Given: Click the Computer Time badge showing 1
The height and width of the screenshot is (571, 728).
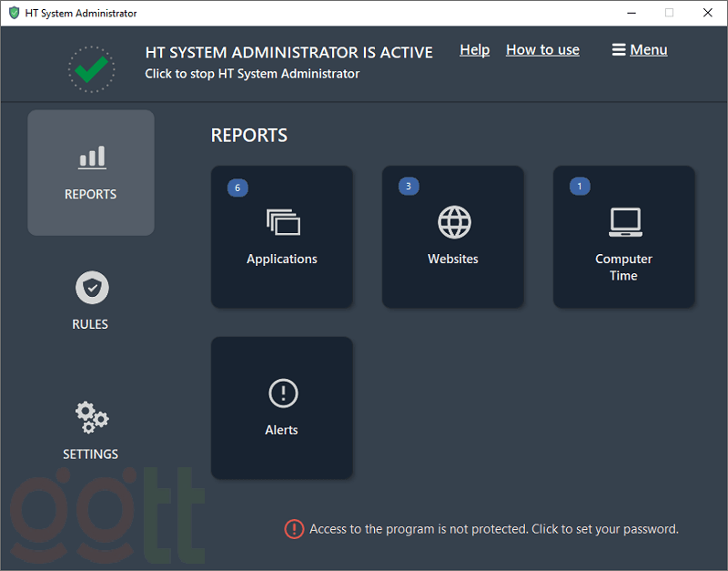Looking at the screenshot, I should pos(580,187).
